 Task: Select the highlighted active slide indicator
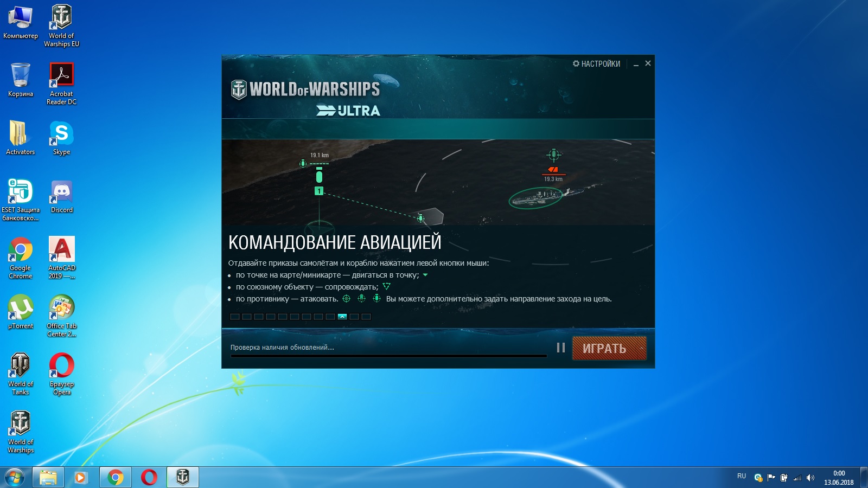coord(342,317)
